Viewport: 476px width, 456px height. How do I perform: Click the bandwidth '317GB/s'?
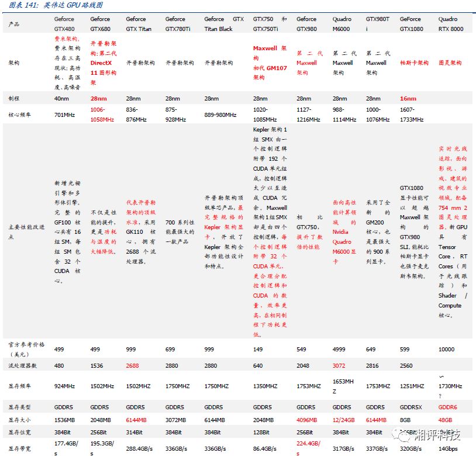[x=343, y=448]
